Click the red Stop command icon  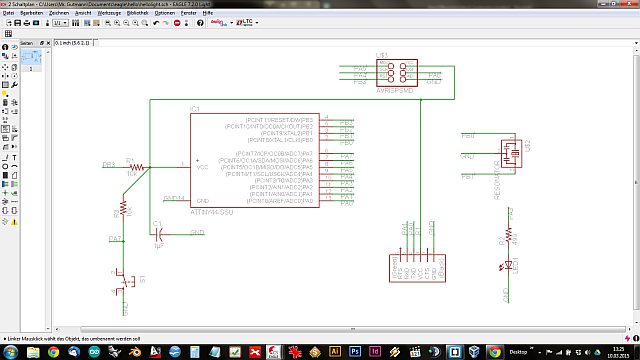click(x=177, y=23)
